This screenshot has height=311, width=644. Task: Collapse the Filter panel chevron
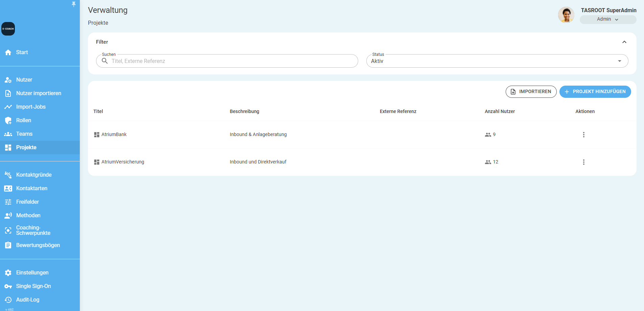point(624,42)
